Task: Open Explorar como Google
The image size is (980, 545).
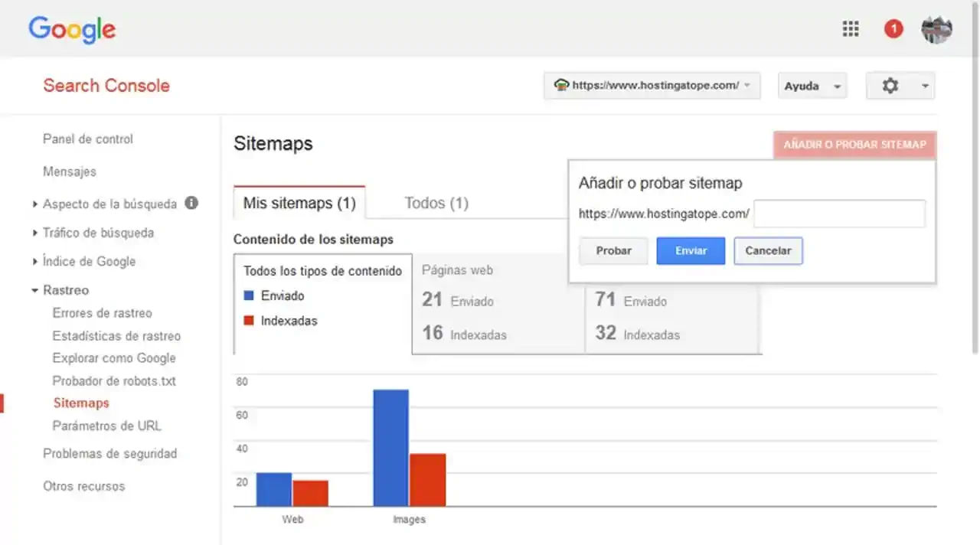Action: 114,358
